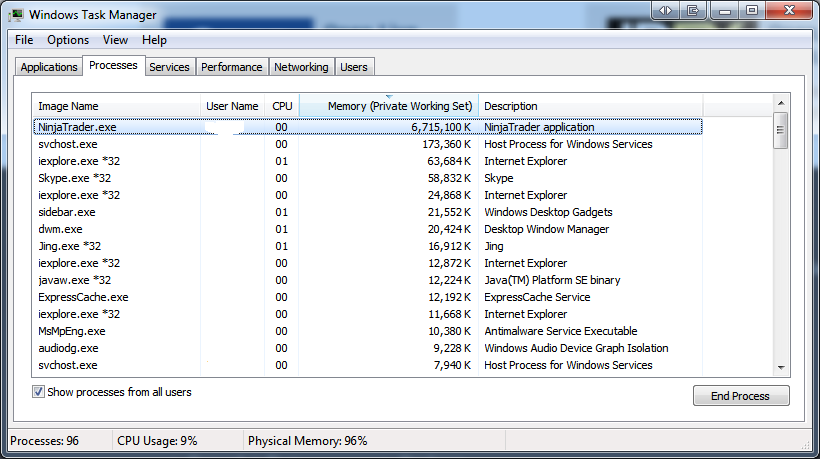
Task: Switch to the Applications tab
Action: pyautogui.click(x=49, y=67)
